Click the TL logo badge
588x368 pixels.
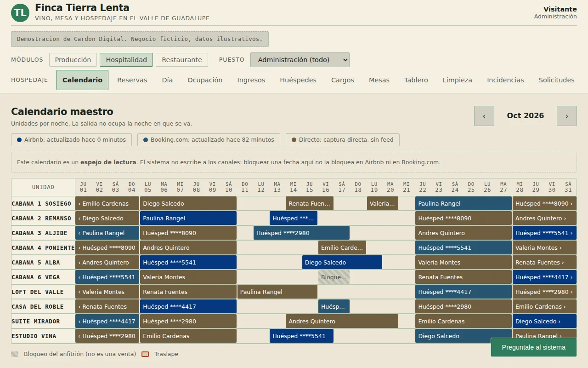[20, 13]
